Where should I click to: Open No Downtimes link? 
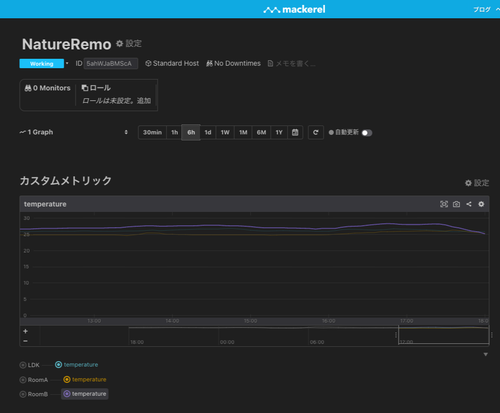(x=233, y=63)
